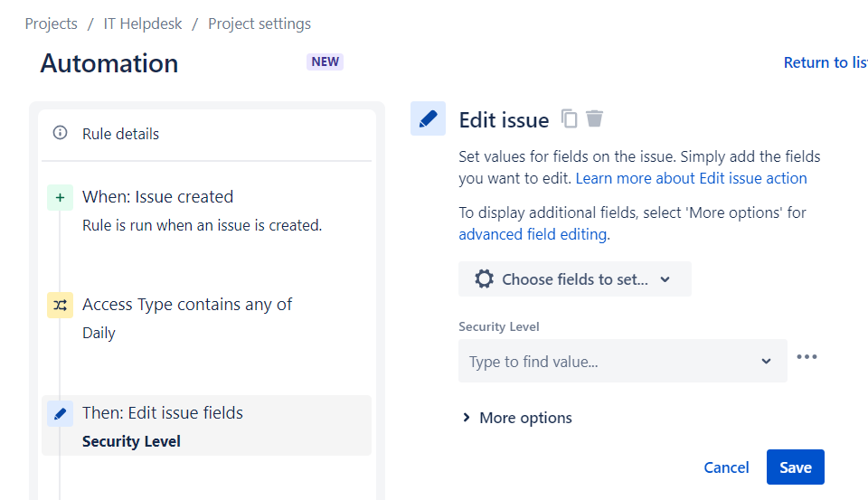This screenshot has width=868, height=500.
Task: Click the yellow shuffle condition icon
Action: (60, 306)
